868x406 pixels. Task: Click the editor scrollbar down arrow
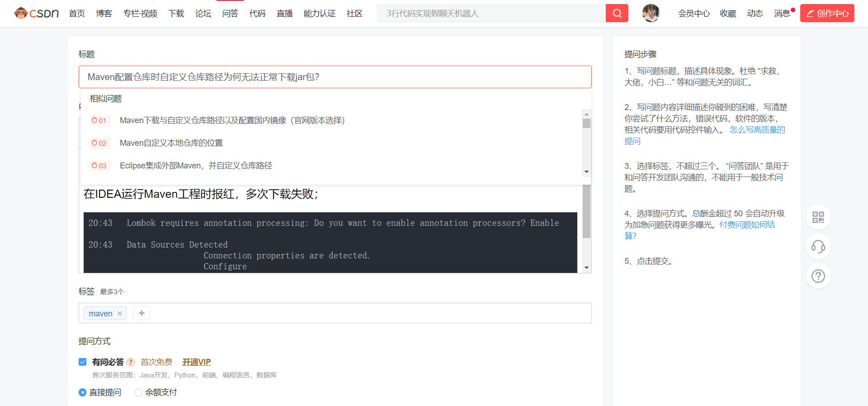(586, 267)
